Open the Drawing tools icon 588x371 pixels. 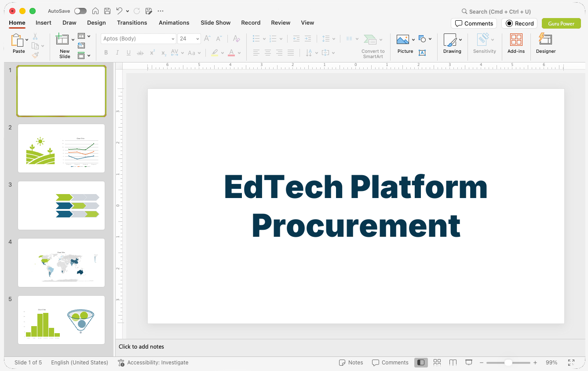pyautogui.click(x=450, y=40)
